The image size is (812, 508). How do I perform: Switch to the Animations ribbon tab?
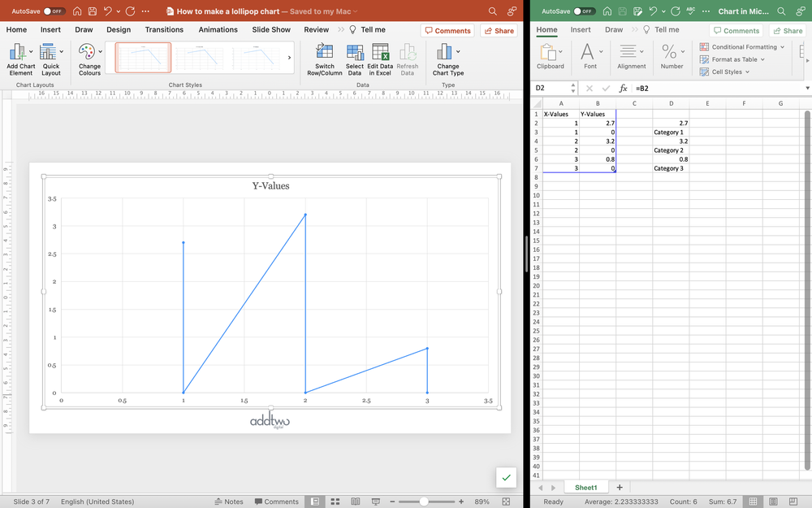point(218,29)
